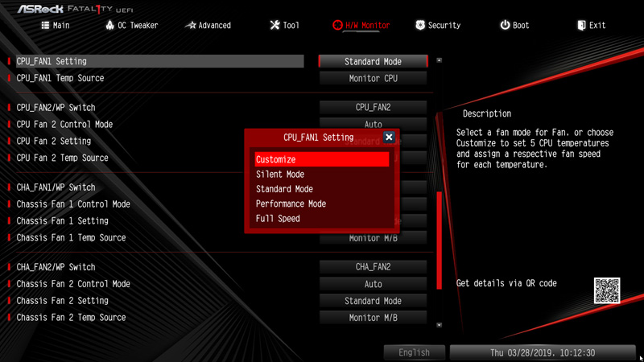The width and height of the screenshot is (644, 362).
Task: Open Chassis Fan 2 Control Mode Auto value
Action: pos(373,284)
